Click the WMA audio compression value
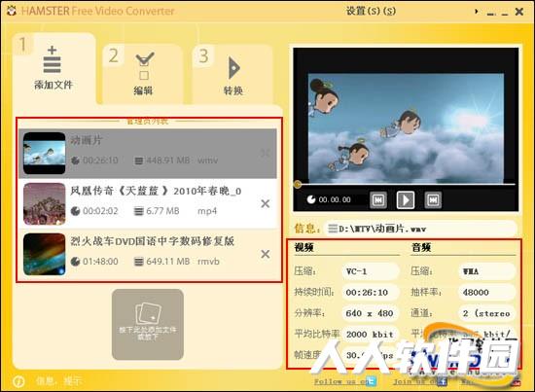The width and height of the screenshot is (535, 392). (x=486, y=271)
